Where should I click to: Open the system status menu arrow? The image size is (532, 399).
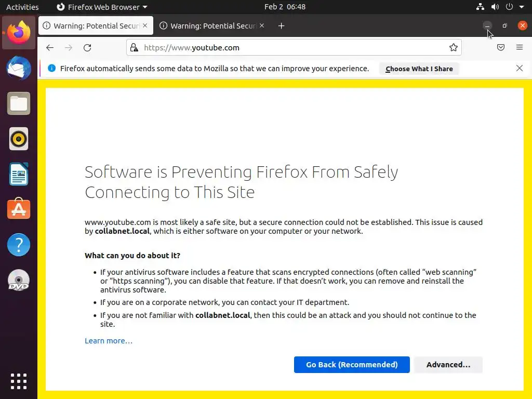(521, 7)
